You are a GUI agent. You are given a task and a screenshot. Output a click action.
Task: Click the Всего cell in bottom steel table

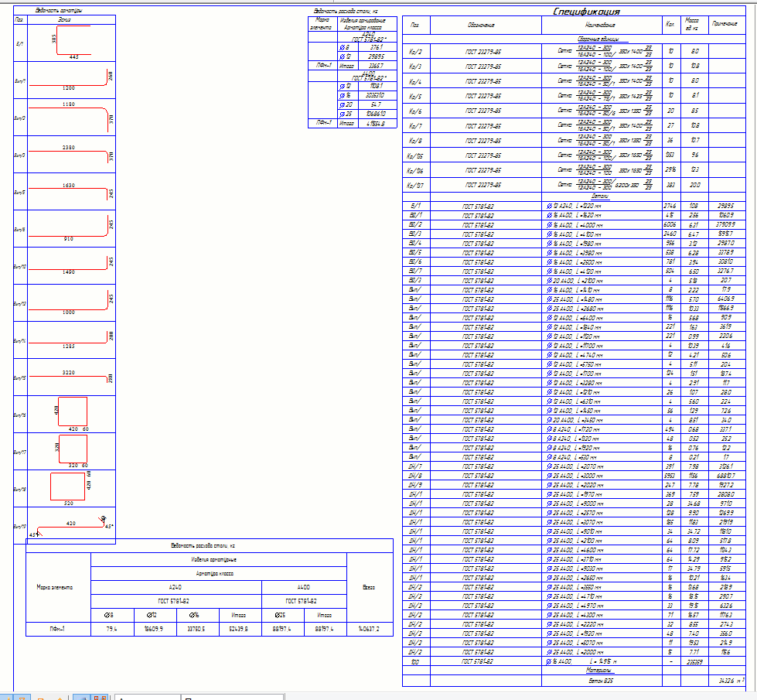pos(369,588)
